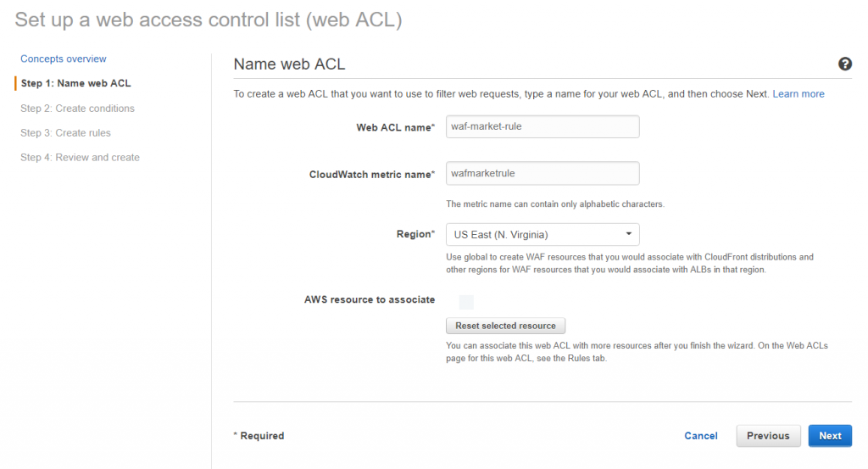Go back with the Previous button
This screenshot has height=469, width=868.
click(768, 436)
